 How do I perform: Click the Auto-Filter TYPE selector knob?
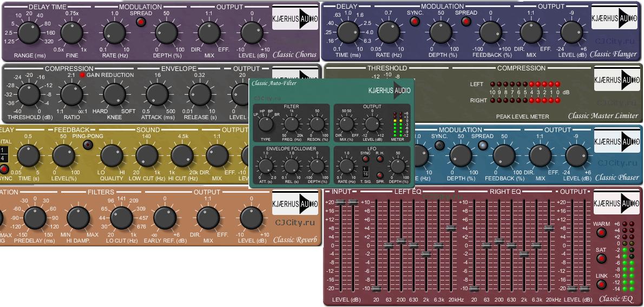point(267,123)
